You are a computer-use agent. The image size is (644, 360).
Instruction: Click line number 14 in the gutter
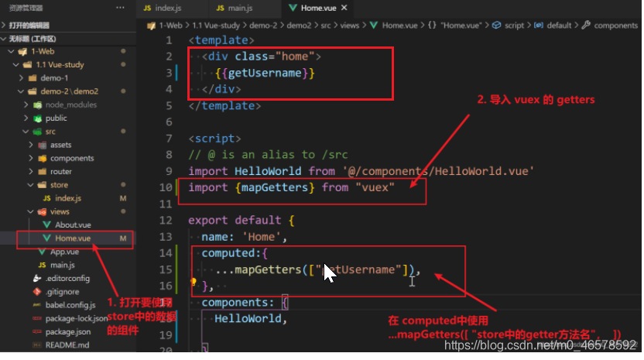click(x=166, y=253)
